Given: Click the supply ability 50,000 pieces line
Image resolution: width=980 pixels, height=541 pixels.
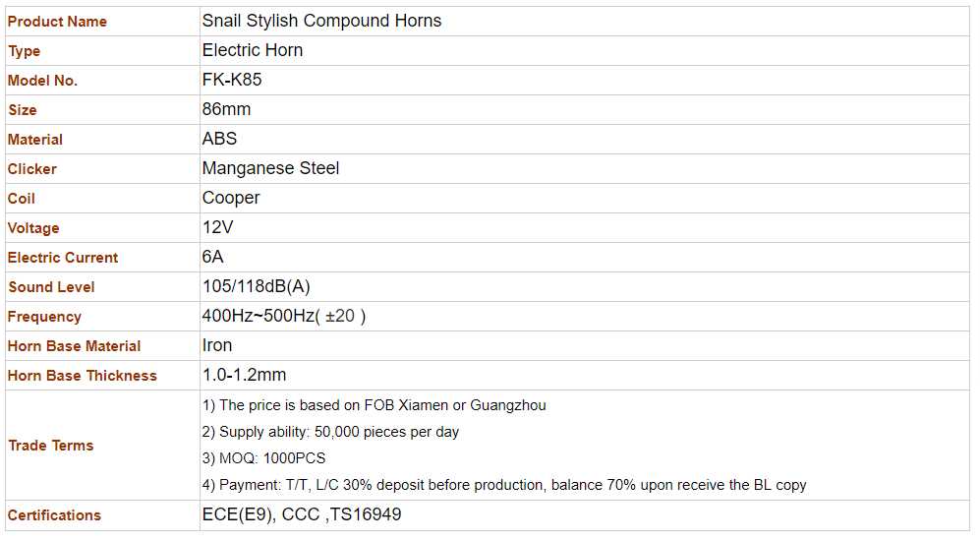Looking at the screenshot, I should (x=330, y=432).
